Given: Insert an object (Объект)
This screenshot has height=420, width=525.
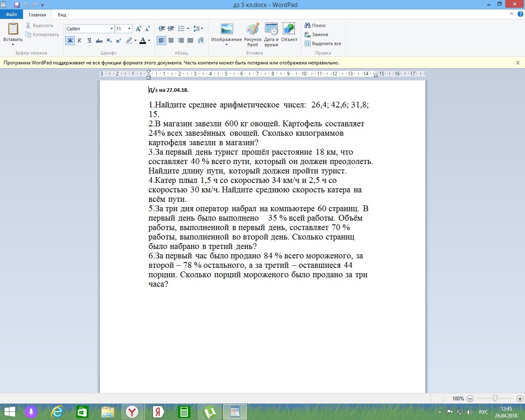Looking at the screenshot, I should (x=289, y=32).
